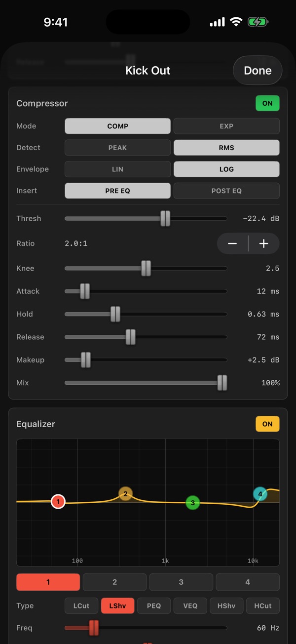Click the Wi-Fi icon in status bar
The image size is (296, 644).
[236, 22]
